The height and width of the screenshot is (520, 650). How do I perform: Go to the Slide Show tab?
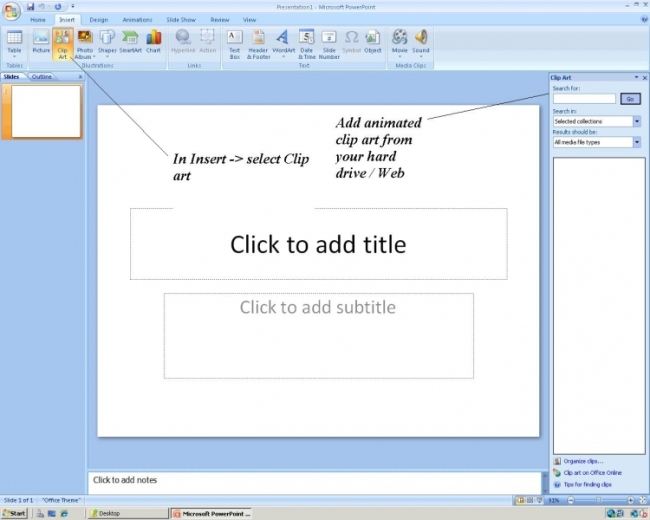(x=181, y=19)
